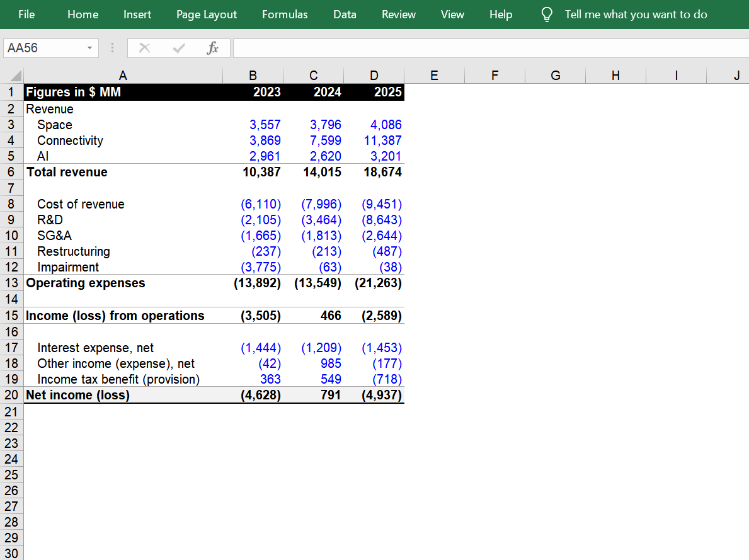Screen dimensions: 749x560
Task: Select row 25 header
Action: click(x=11, y=475)
